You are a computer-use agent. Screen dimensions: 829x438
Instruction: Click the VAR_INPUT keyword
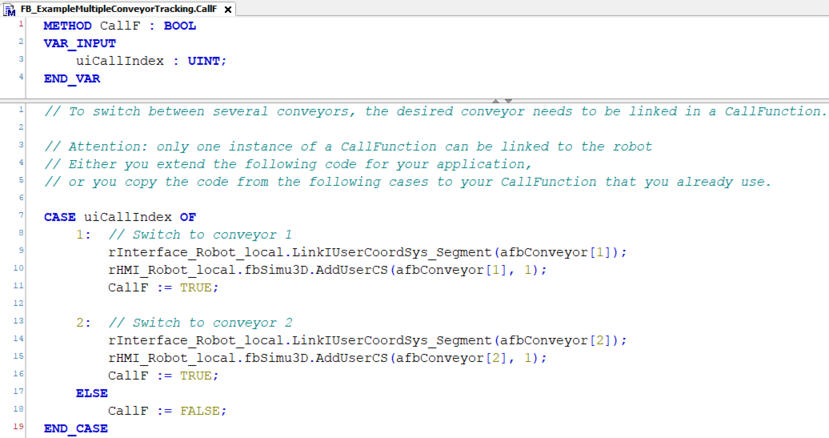pyautogui.click(x=80, y=44)
